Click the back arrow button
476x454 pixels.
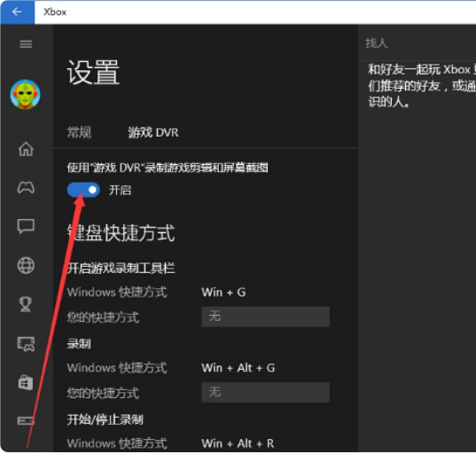pos(18,12)
